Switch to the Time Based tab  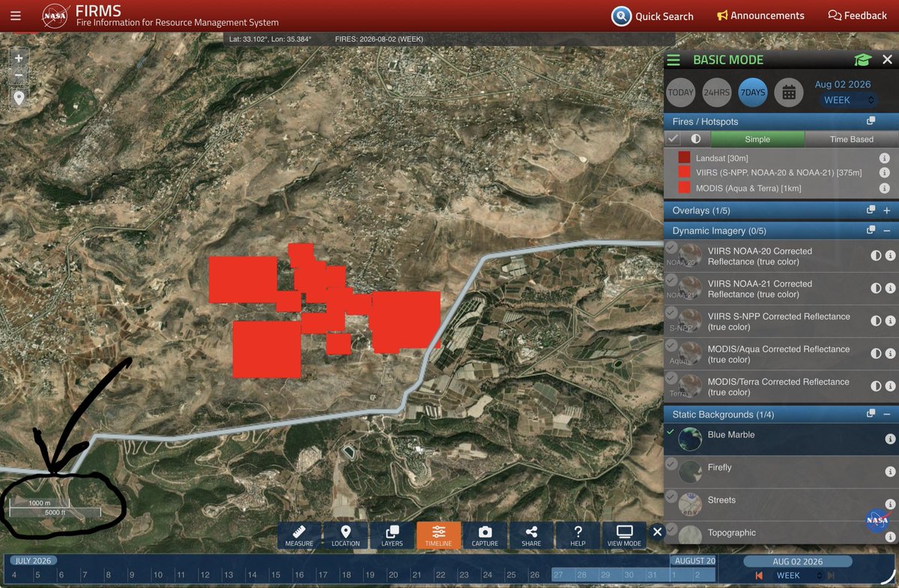(851, 139)
